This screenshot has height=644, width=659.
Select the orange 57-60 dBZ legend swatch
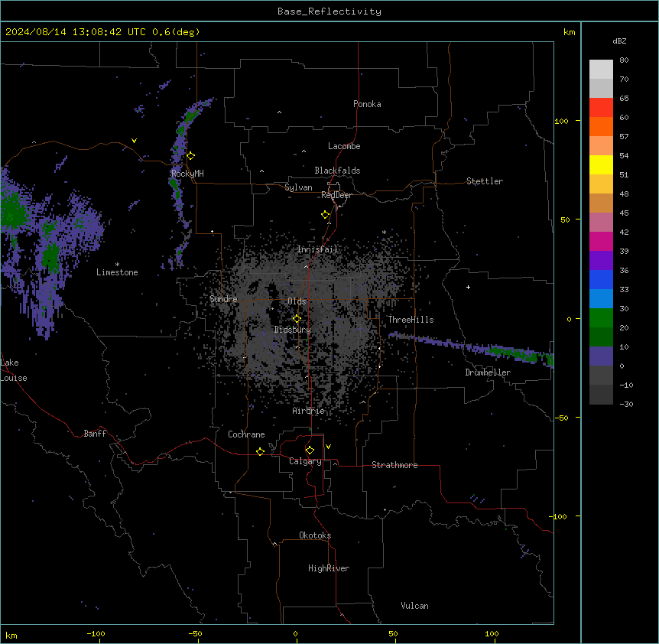[601, 126]
